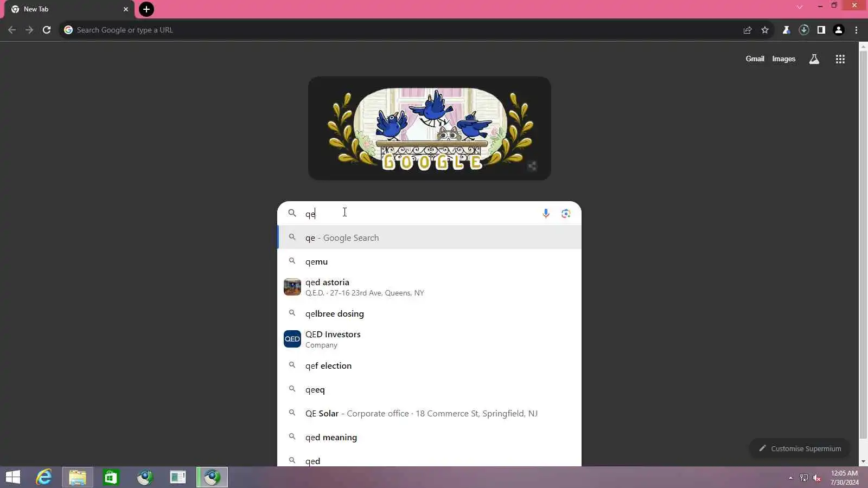This screenshot has width=868, height=488.
Task: Open the Windows Start menu
Action: point(13,477)
